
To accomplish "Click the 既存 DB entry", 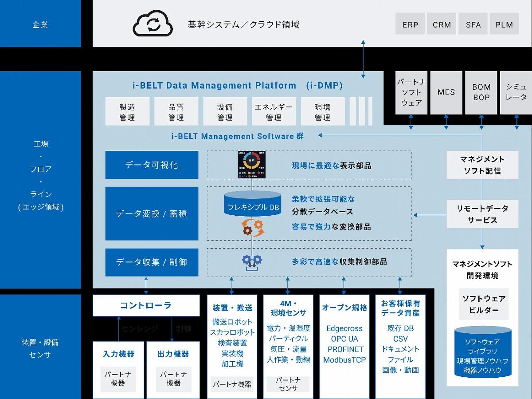I will [x=400, y=328].
